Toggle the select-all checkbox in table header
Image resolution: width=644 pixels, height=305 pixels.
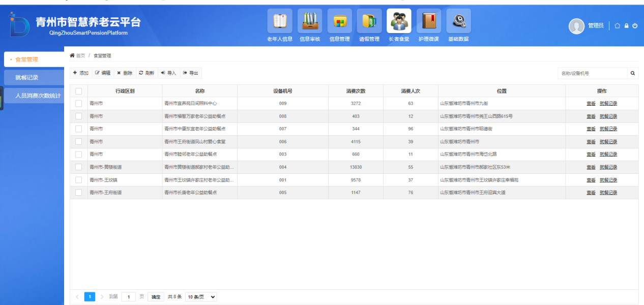coord(78,91)
